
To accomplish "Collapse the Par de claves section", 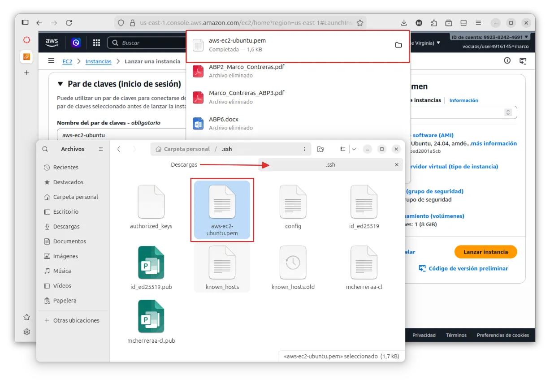I will [61, 84].
